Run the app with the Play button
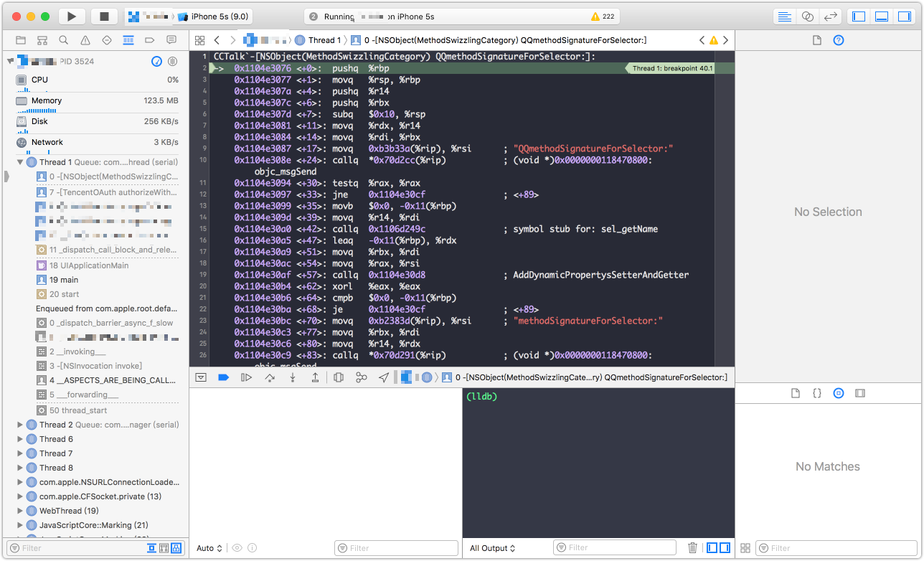The image size is (924, 561). tap(71, 16)
